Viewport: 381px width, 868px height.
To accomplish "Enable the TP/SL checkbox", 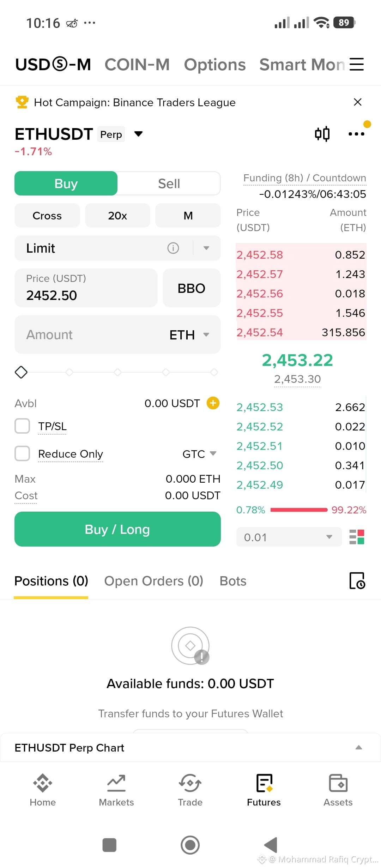I will [22, 426].
